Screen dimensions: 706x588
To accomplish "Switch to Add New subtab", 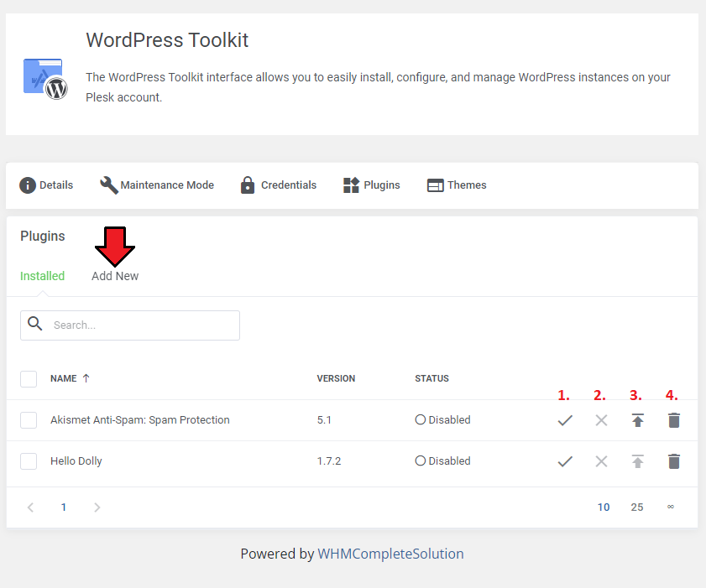I will pyautogui.click(x=115, y=276).
